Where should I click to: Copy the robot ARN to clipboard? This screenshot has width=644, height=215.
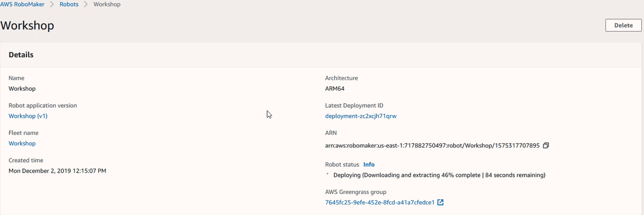click(545, 145)
